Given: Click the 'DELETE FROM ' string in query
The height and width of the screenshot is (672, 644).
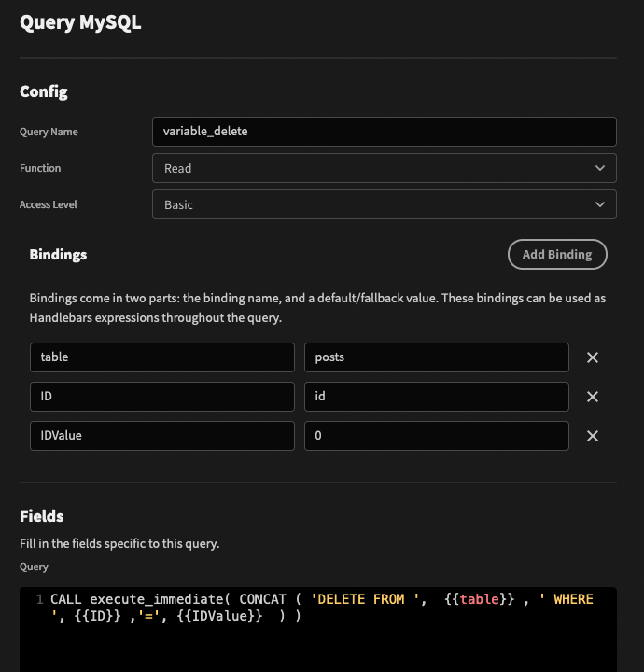Looking at the screenshot, I should pyautogui.click(x=365, y=599).
